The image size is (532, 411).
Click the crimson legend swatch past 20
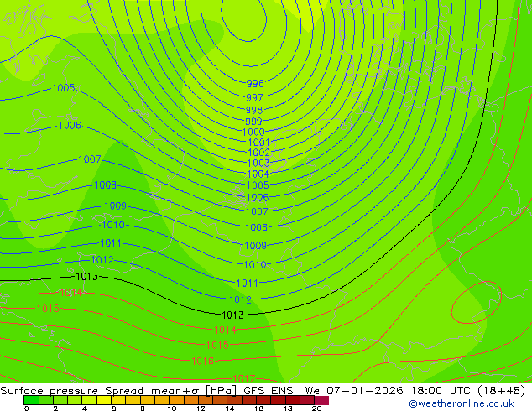click(321, 400)
